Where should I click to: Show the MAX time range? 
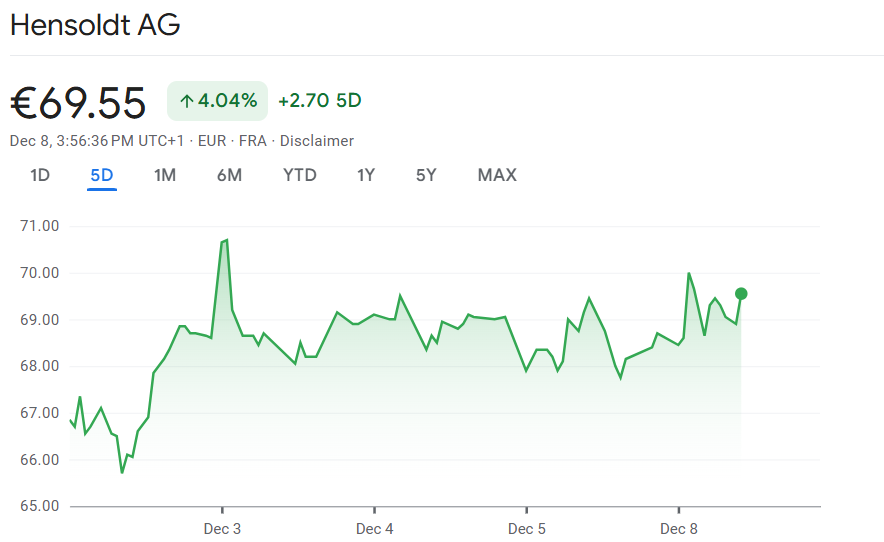tap(497, 175)
